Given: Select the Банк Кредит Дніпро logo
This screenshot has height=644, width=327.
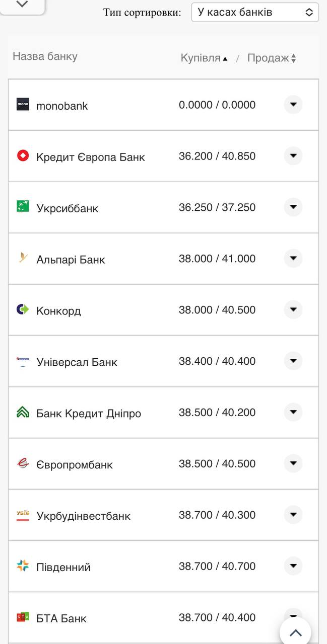Looking at the screenshot, I should click(22, 413).
